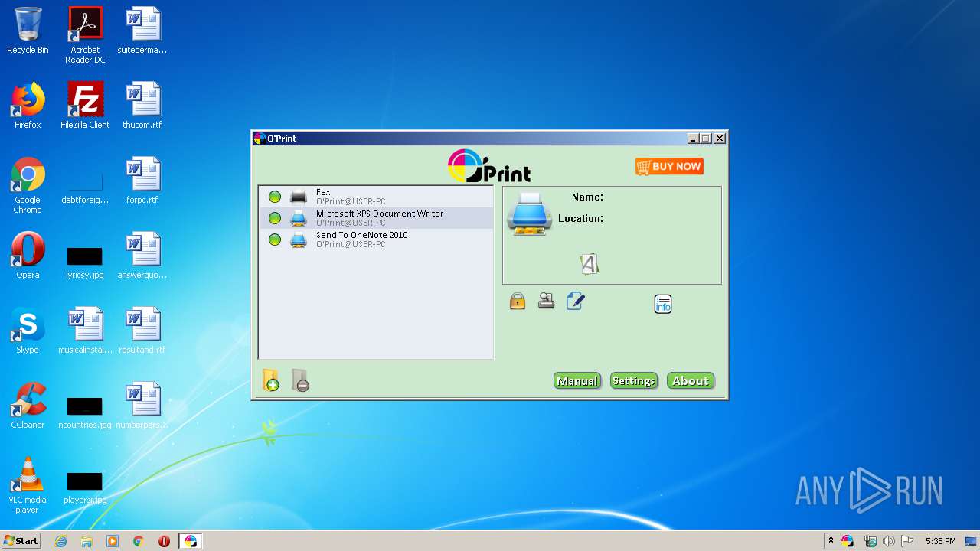Toggle green status dot for Microsoft XPS Document Writer
980x551 pixels.
point(275,219)
